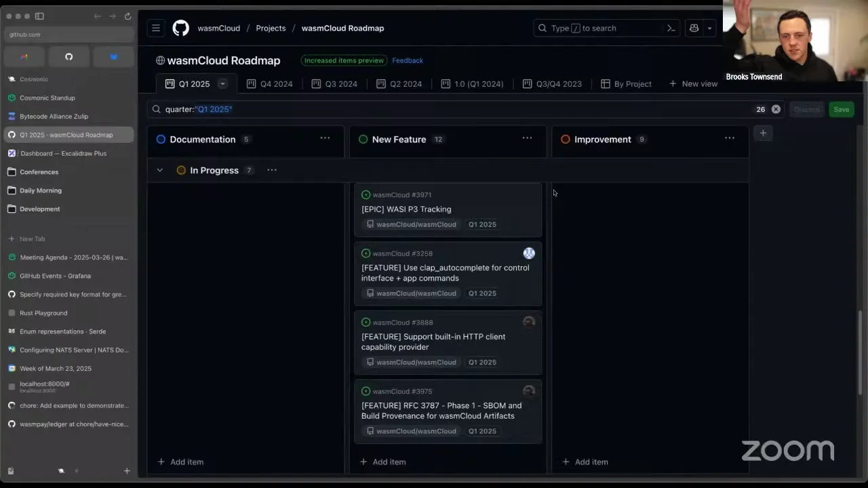Click assignee avatar on issue #3888 card
The image size is (868, 488).
point(529,322)
